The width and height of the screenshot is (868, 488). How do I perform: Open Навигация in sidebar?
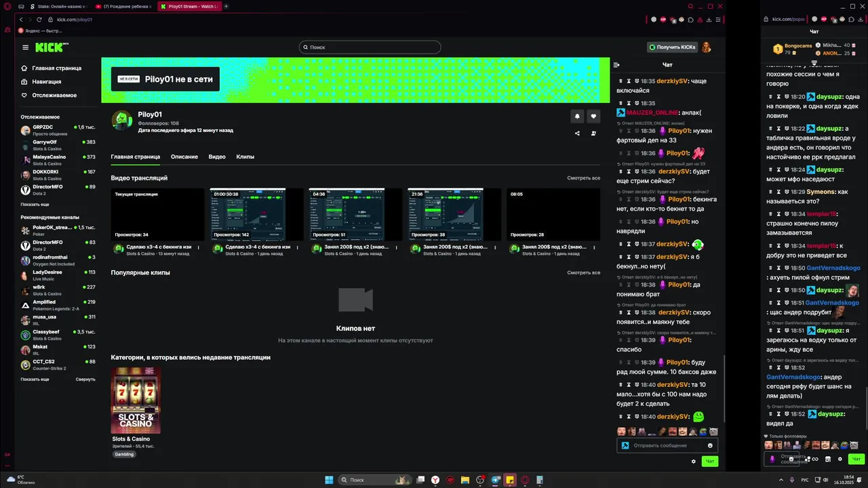(x=41, y=81)
